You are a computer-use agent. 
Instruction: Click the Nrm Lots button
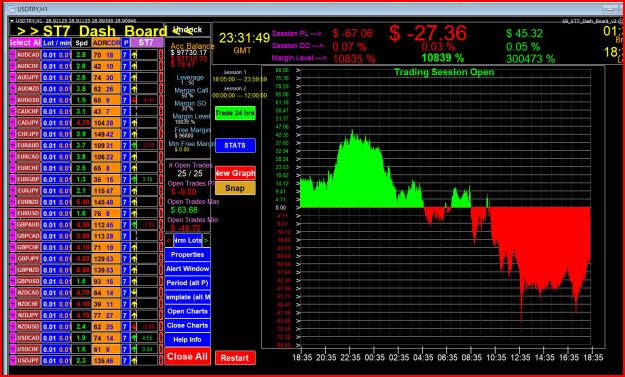[x=187, y=240]
